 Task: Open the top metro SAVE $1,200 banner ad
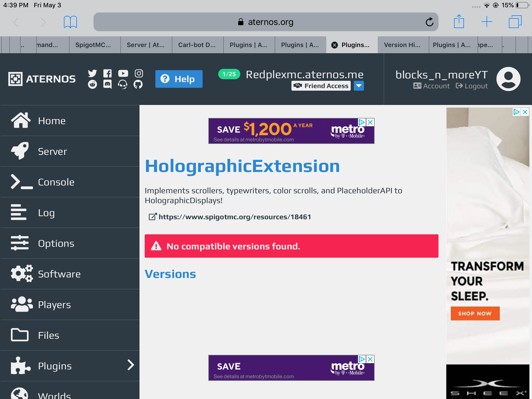(x=291, y=131)
